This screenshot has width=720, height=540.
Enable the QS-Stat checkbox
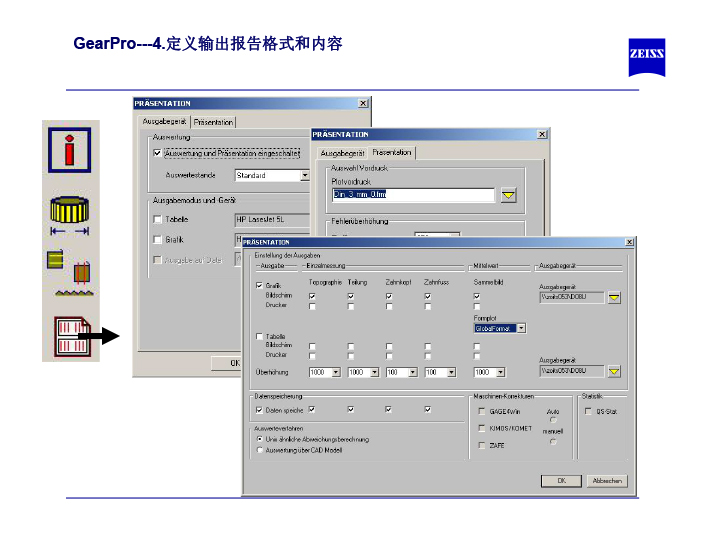(x=588, y=410)
